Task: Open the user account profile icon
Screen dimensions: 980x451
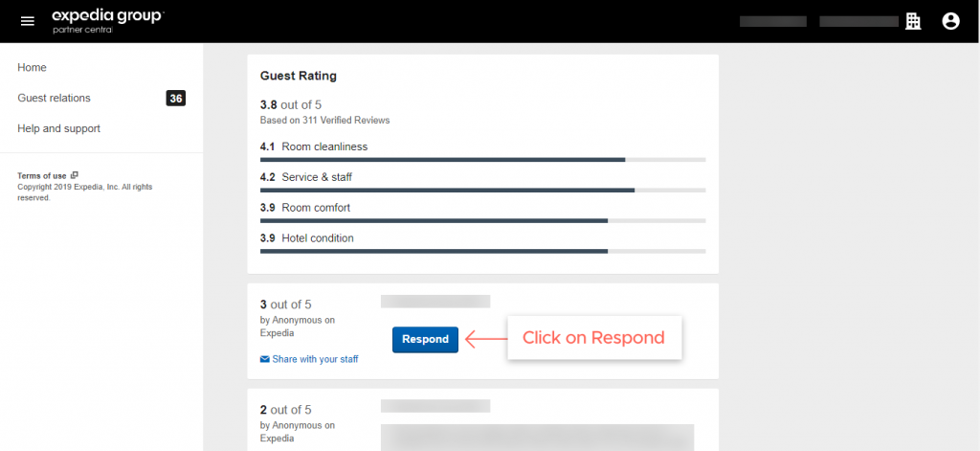Action: [x=950, y=21]
